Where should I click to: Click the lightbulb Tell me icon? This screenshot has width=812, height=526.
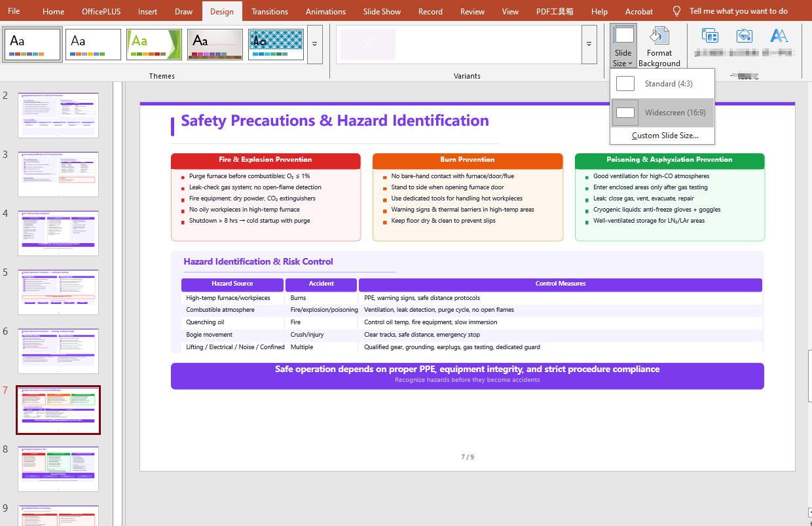pos(677,11)
